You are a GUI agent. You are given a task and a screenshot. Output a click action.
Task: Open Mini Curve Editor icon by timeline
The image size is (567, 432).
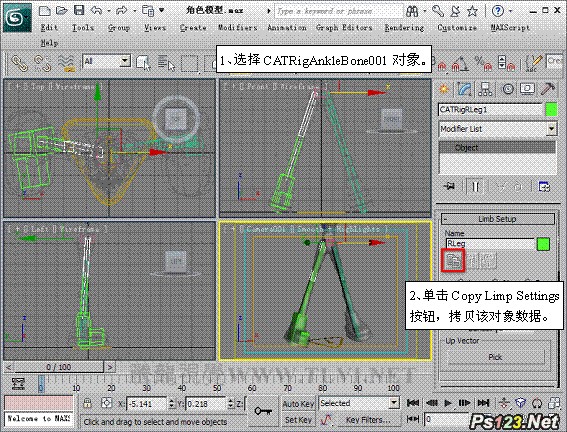click(18, 384)
